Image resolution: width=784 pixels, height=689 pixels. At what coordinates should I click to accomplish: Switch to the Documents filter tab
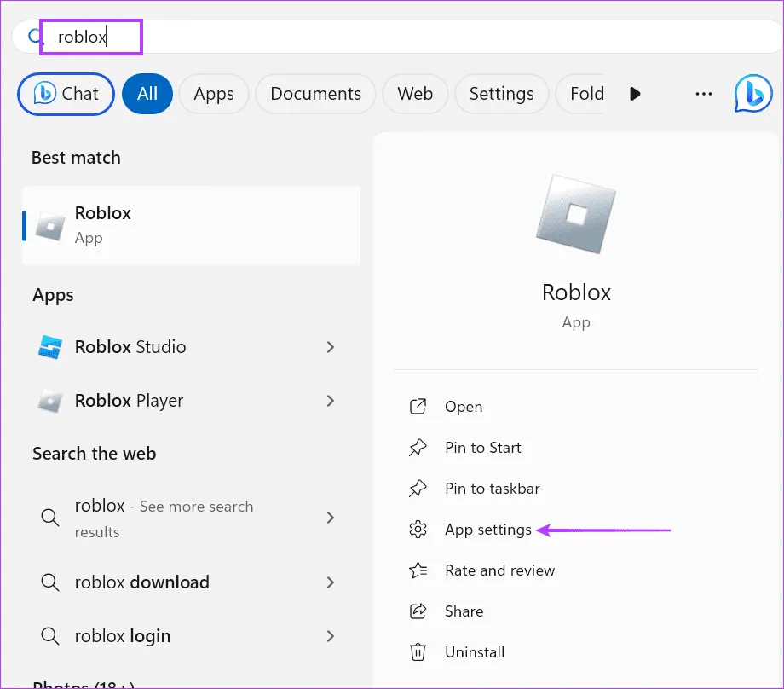(x=315, y=94)
